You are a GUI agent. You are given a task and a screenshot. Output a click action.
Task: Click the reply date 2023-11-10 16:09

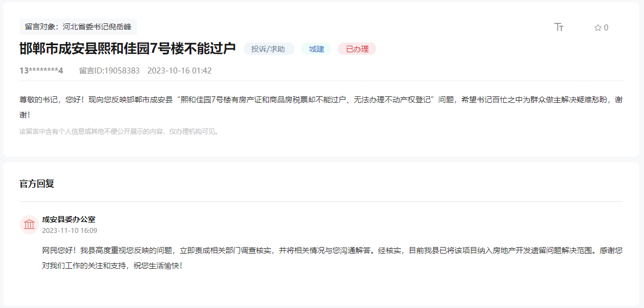tap(70, 231)
